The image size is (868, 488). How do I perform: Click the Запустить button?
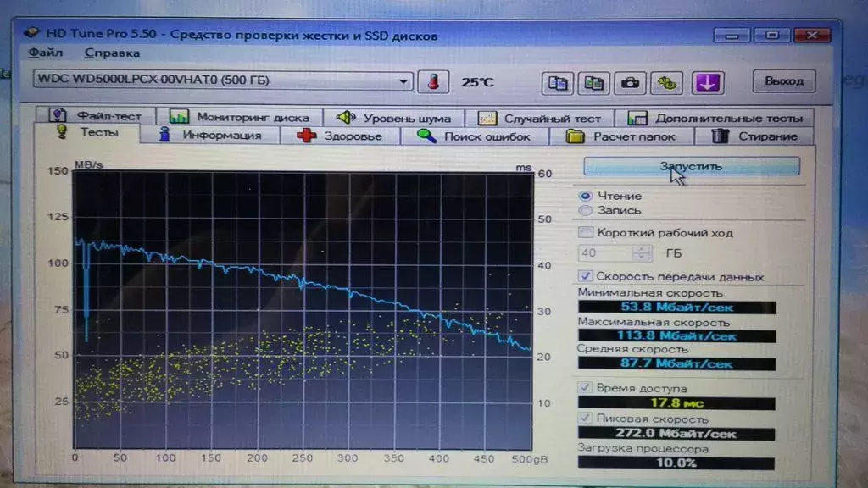tap(692, 166)
